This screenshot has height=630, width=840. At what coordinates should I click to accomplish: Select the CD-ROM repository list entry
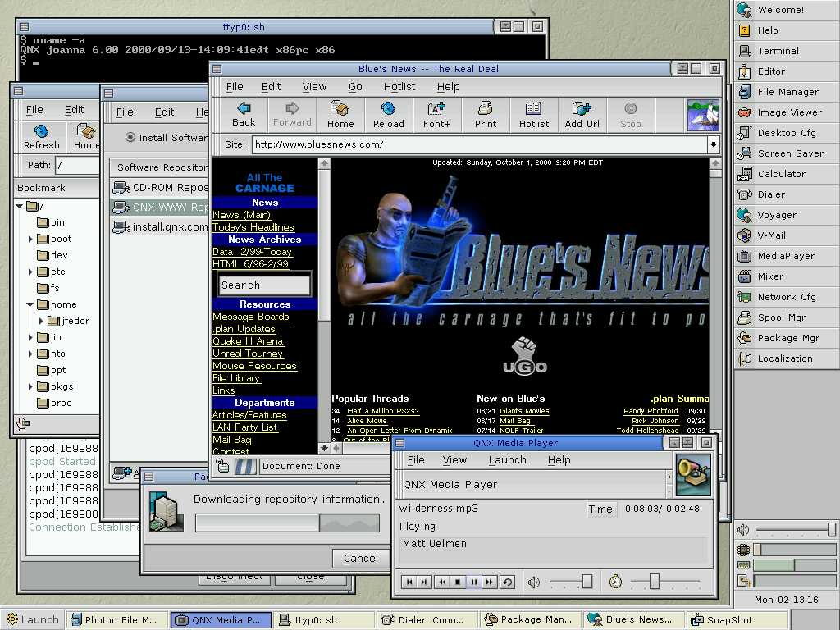[160, 188]
